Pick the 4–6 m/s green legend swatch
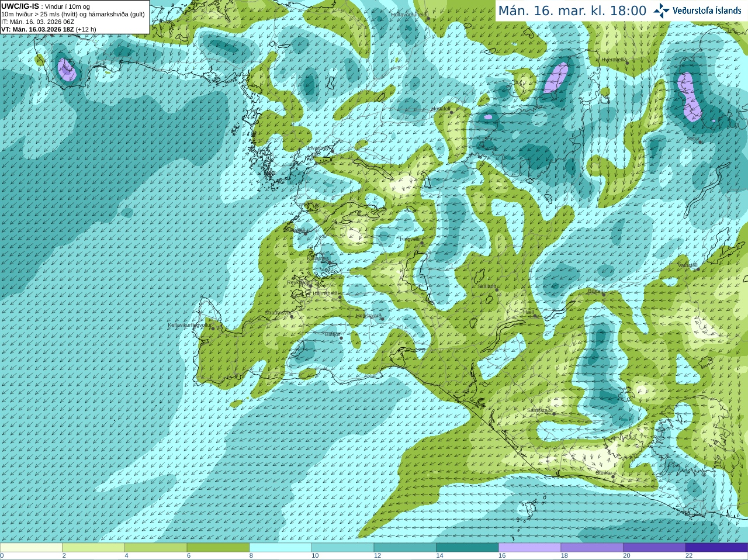This screenshot has height=560, width=748. coord(155,548)
